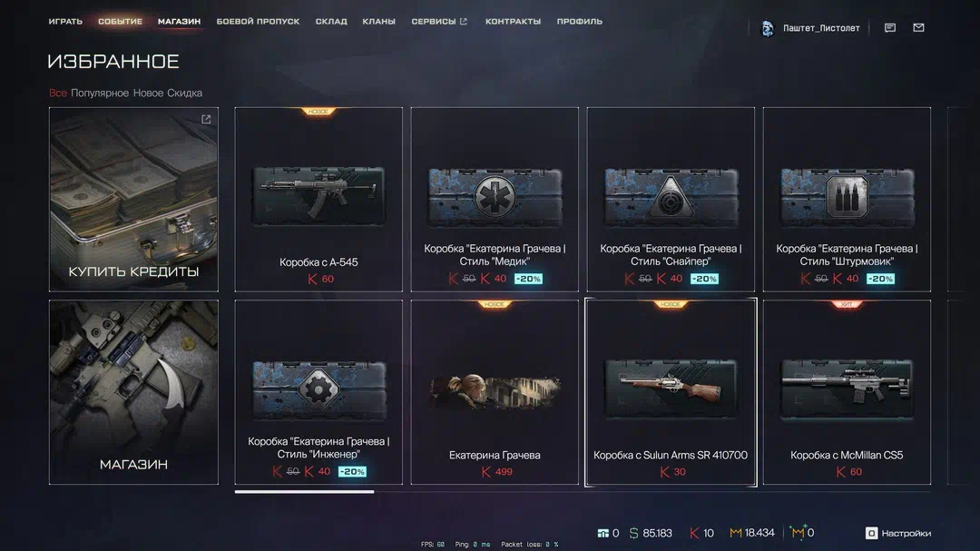Click the dollar currency balance icon
980x551 pixels.
(x=633, y=533)
